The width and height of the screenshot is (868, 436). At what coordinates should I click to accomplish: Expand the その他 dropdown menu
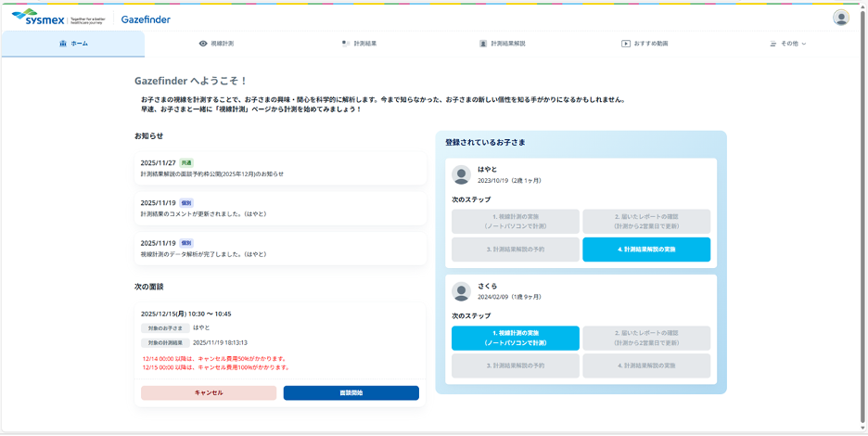[x=788, y=44]
